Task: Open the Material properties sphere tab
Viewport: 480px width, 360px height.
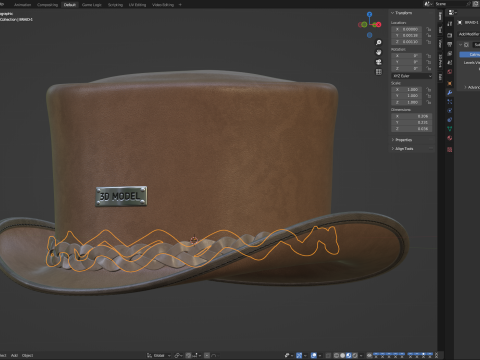Action: click(450, 138)
